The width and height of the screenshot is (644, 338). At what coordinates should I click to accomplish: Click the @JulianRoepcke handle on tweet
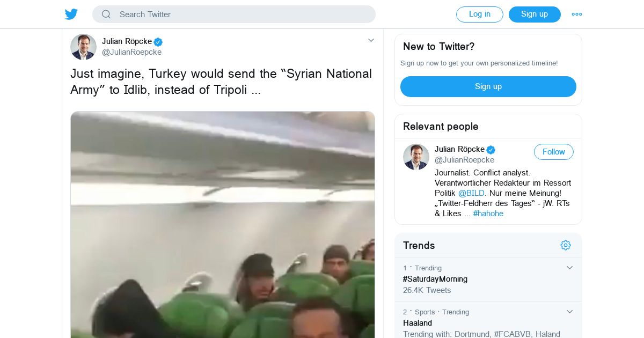tap(131, 52)
